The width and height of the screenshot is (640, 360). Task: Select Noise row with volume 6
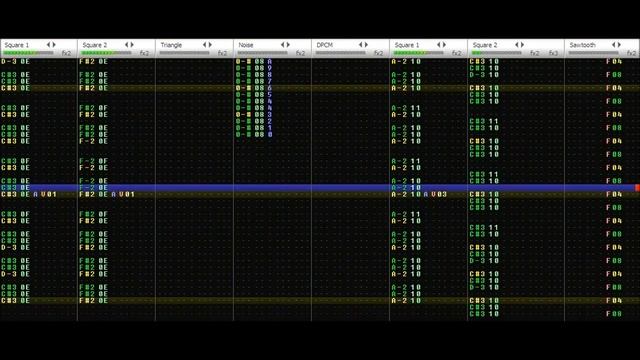click(254, 88)
